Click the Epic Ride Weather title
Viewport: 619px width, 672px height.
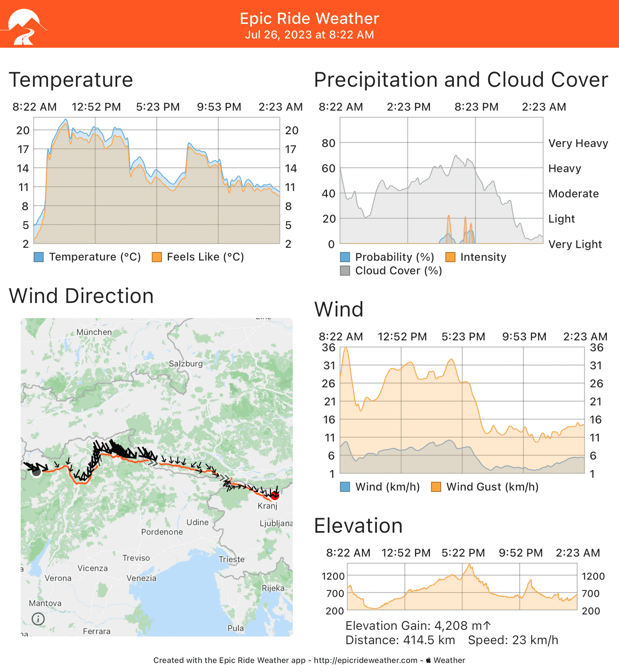309,19
